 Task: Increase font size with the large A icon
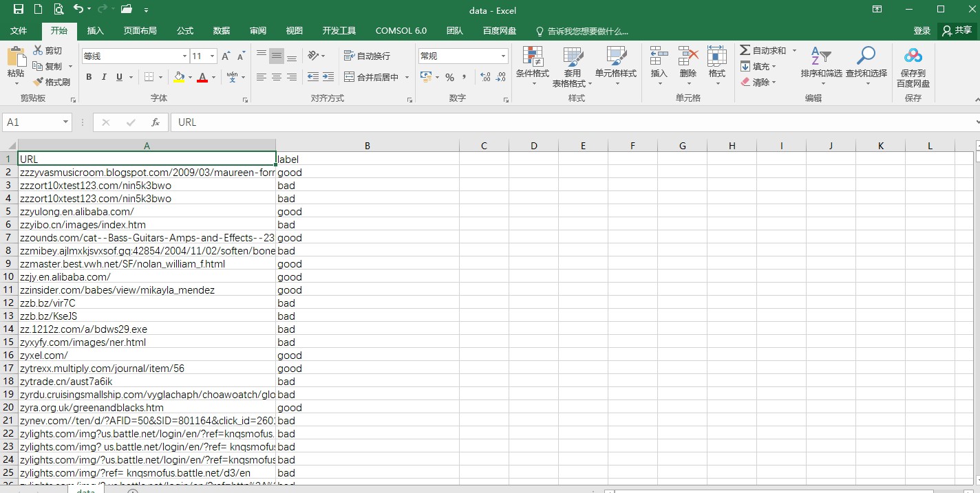[226, 56]
